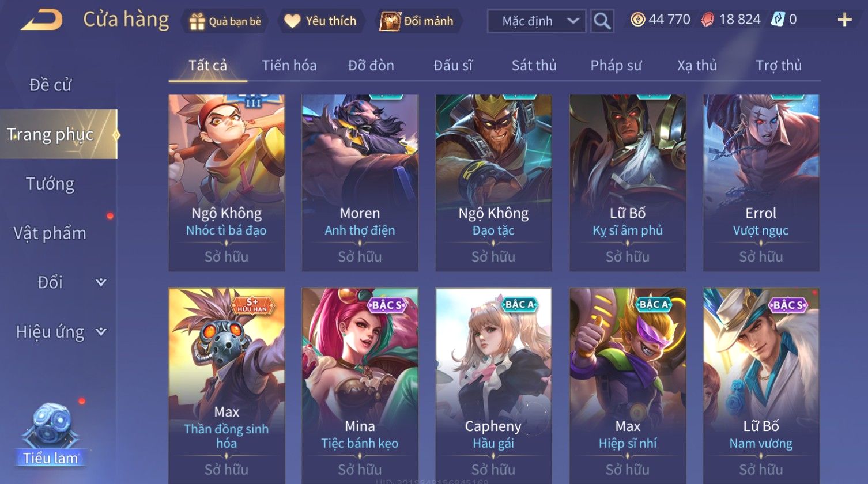Click the gold coin currency icon
The image size is (868, 484).
tap(637, 20)
